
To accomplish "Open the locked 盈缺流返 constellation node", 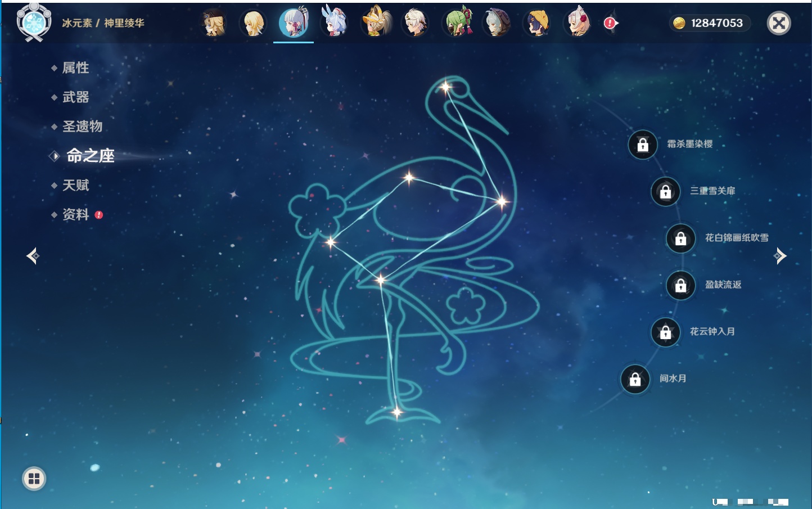I will 680,285.
